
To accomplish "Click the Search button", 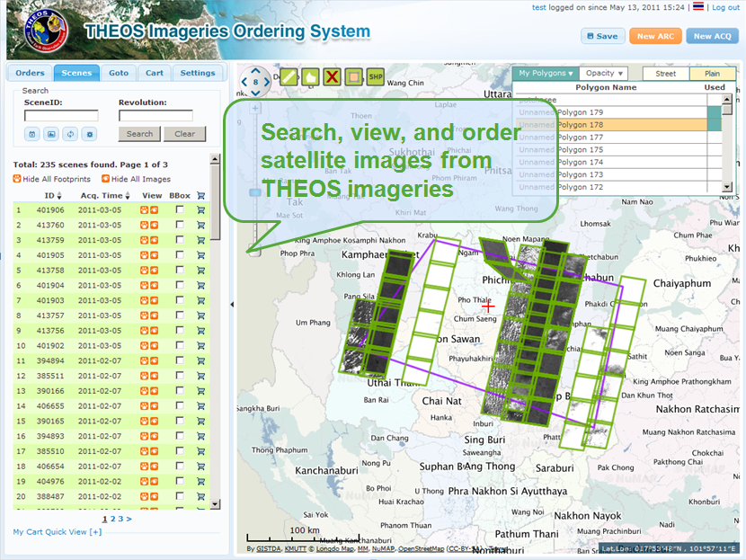I will [139, 134].
